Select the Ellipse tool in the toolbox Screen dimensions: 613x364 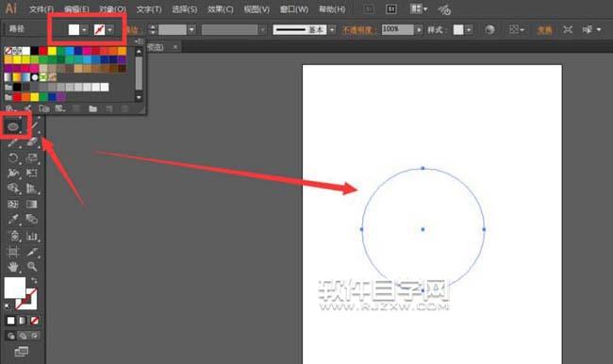(13, 126)
